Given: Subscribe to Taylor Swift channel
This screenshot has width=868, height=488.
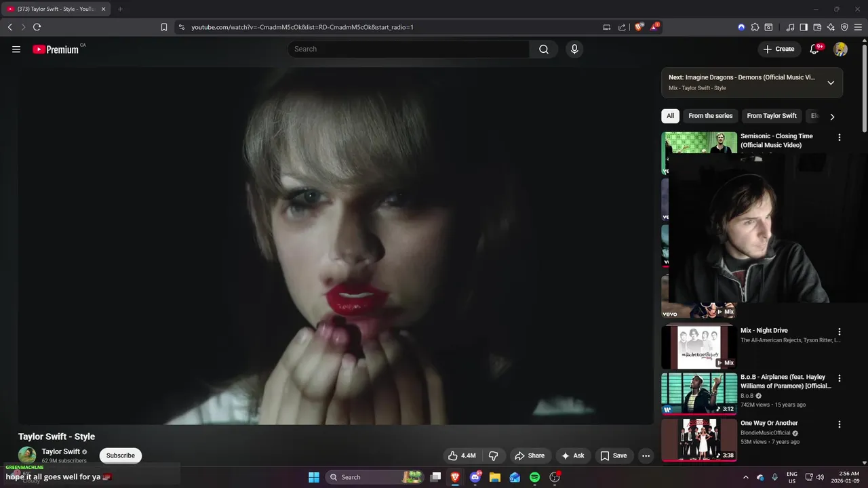Looking at the screenshot, I should pos(121,455).
